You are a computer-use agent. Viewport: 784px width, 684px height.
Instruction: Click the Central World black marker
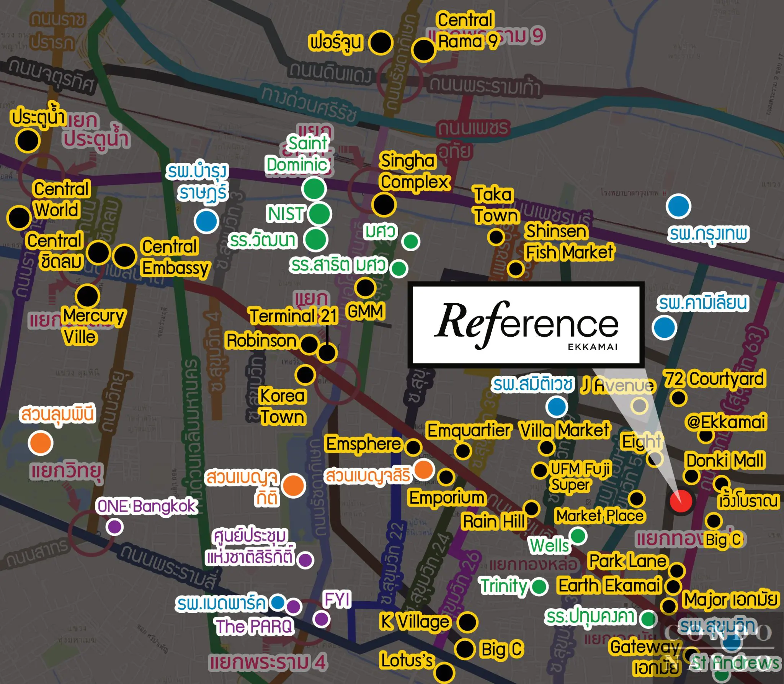tap(19, 218)
